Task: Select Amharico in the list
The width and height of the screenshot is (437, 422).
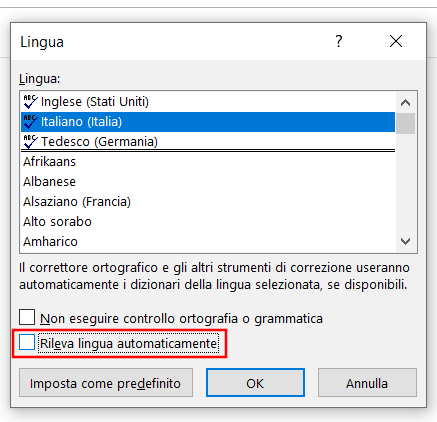Action: (208, 242)
